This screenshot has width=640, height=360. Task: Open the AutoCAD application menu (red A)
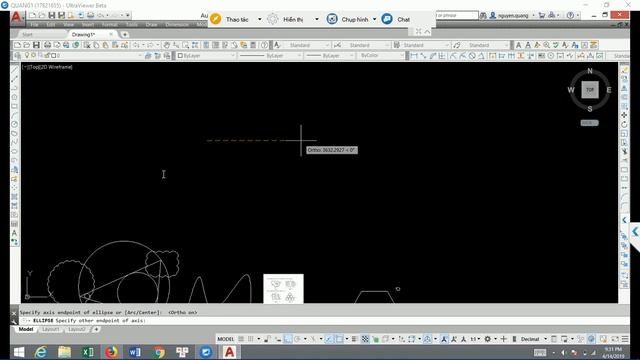pyautogui.click(x=16, y=17)
